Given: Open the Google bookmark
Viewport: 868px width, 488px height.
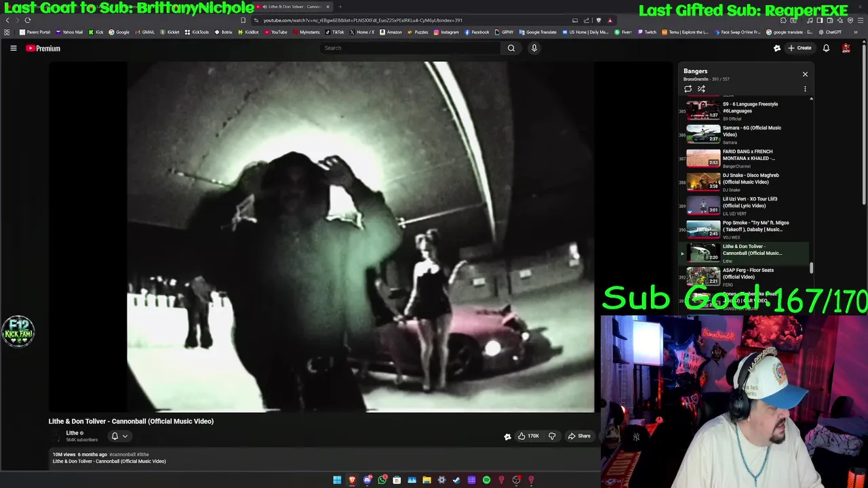Looking at the screenshot, I should pos(119,32).
